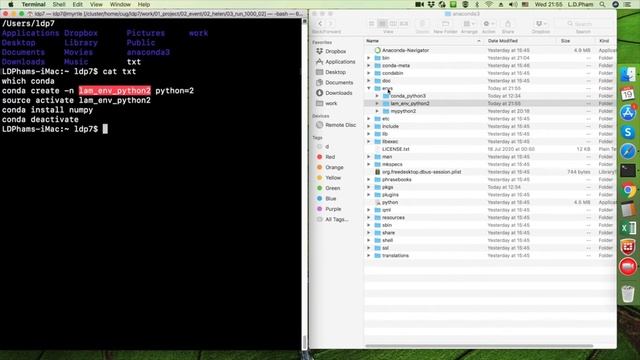Open Notification Center from menu bar
The height and width of the screenshot is (360, 640).
628,4
